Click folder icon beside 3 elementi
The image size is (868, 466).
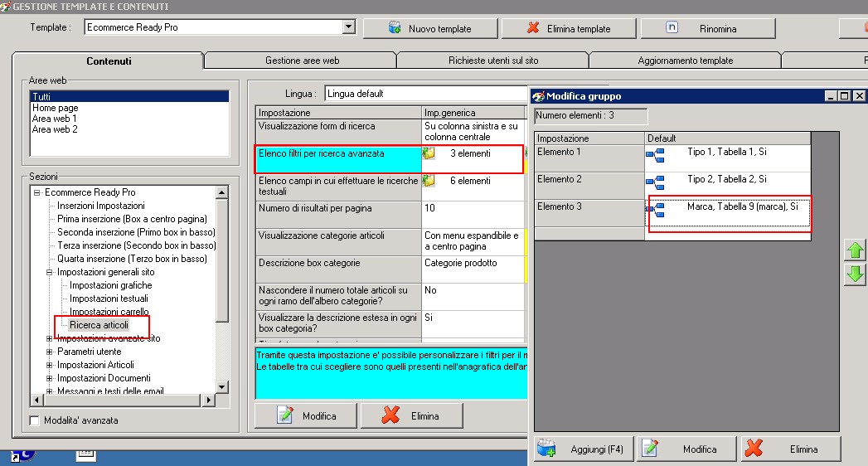(x=429, y=153)
